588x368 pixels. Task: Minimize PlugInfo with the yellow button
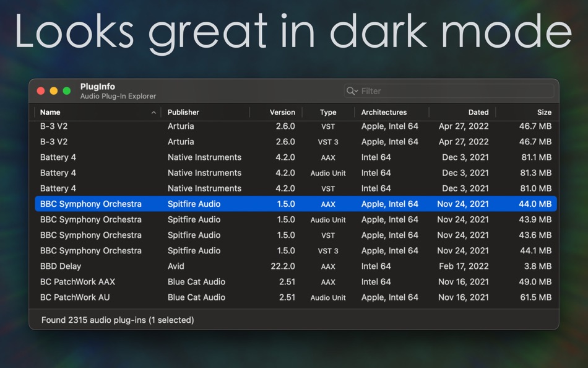[54, 91]
